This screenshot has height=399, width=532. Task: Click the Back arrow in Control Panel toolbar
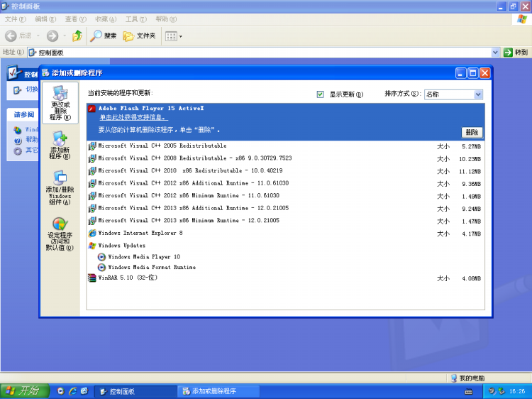[x=11, y=35]
